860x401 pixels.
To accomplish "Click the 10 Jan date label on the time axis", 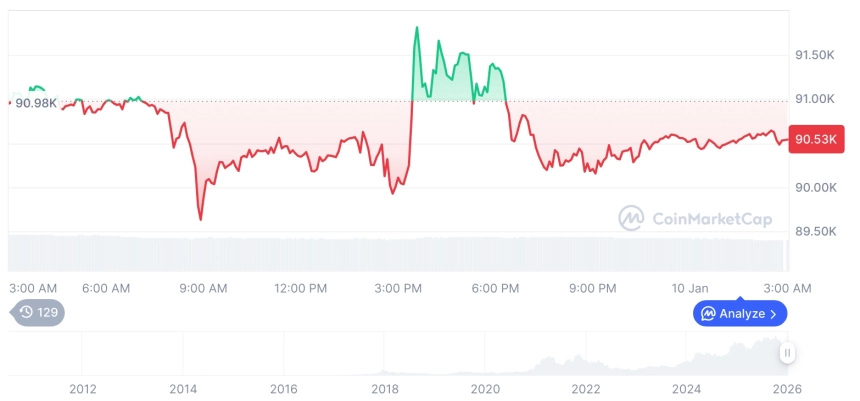I will click(690, 288).
